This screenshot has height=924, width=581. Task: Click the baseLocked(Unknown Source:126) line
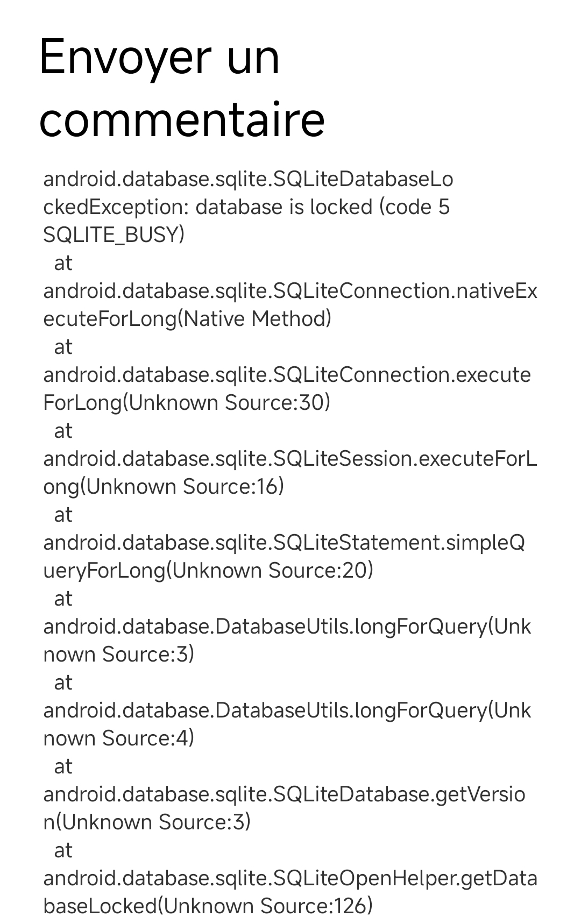click(x=208, y=906)
